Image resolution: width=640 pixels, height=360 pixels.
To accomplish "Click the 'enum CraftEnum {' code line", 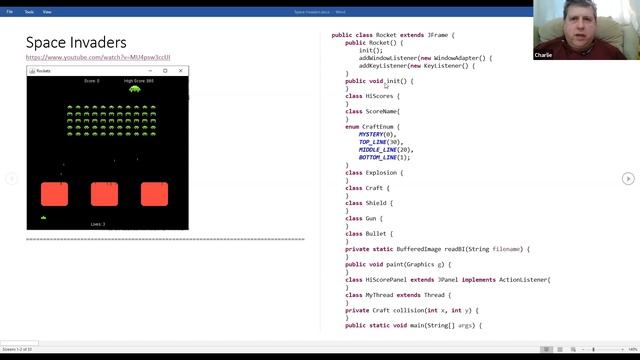I will [x=373, y=127].
